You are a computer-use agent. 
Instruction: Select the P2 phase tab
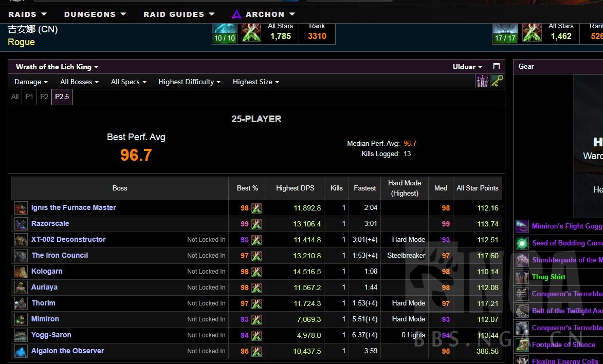[x=44, y=97]
